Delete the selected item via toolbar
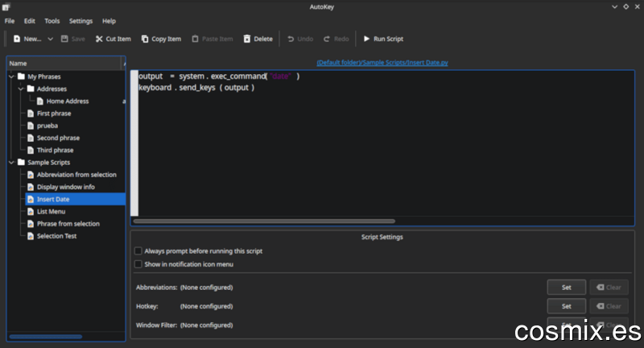The height and width of the screenshot is (348, 644). (258, 39)
